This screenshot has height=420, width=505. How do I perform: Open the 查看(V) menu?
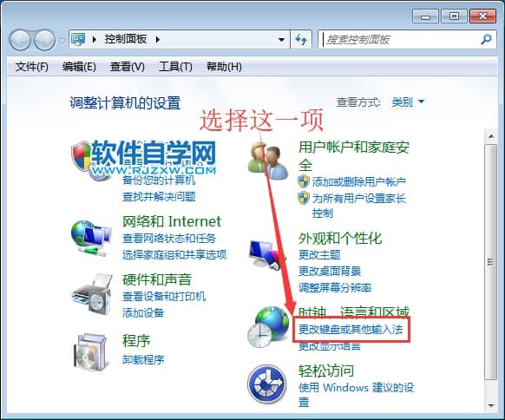(x=128, y=67)
